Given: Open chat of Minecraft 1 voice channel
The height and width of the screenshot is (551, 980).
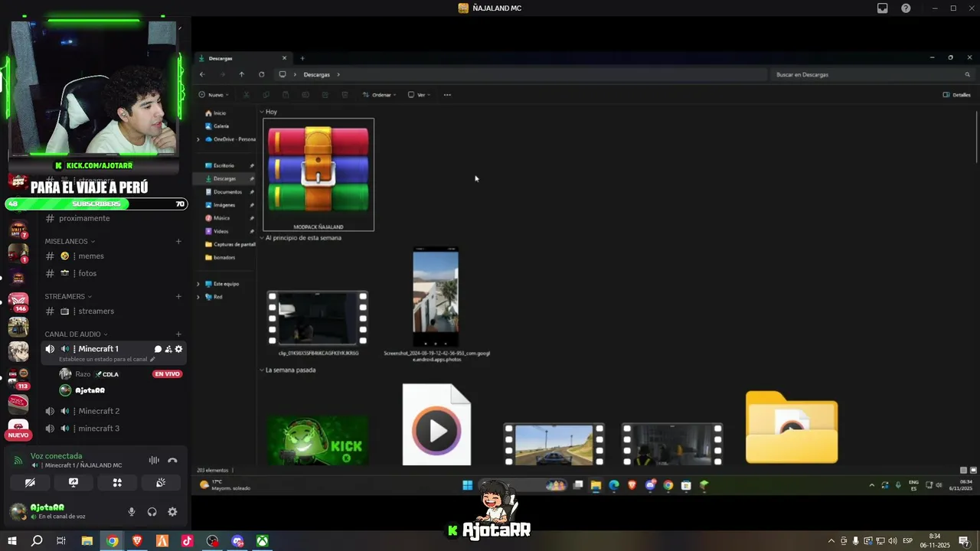Looking at the screenshot, I should [x=158, y=349].
